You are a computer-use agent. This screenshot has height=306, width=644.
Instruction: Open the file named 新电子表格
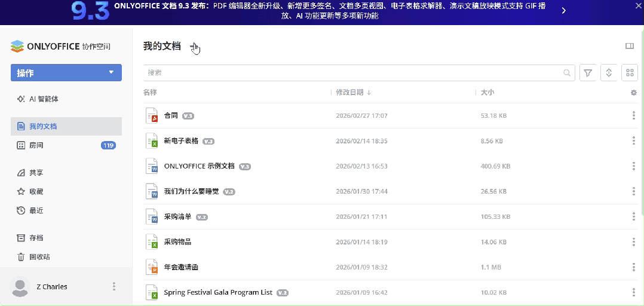181,141
